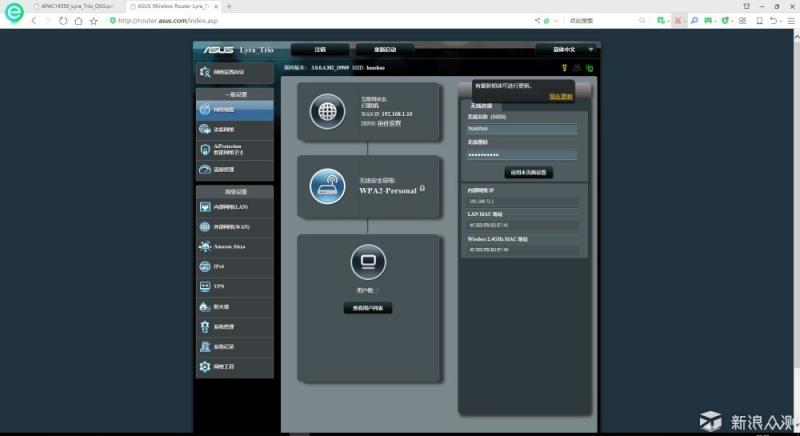The width and height of the screenshot is (800, 436).
Task: Open the Guest Network sidebar item
Action: [x=234, y=130]
